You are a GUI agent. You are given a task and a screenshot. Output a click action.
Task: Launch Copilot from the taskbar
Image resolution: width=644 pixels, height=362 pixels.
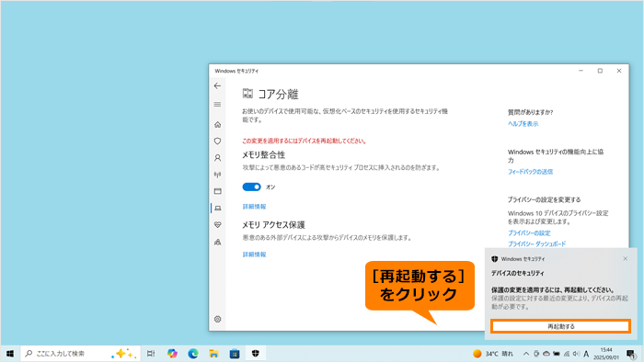172,354
